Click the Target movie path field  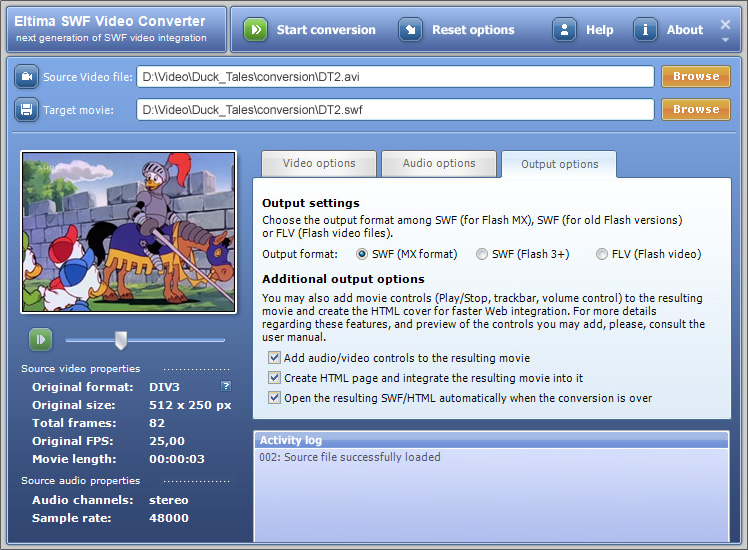[x=395, y=110]
